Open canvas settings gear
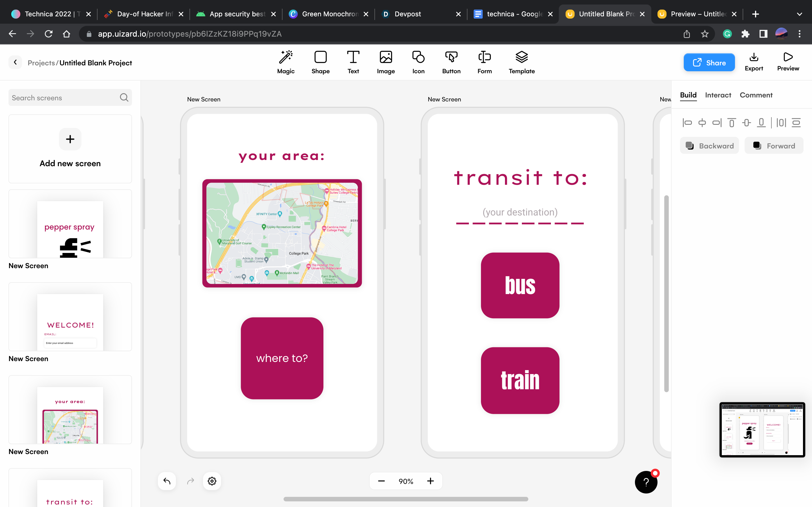The image size is (812, 507). (212, 481)
